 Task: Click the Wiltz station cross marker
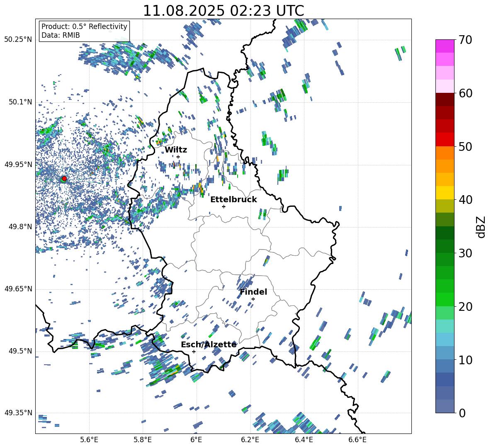point(178,157)
